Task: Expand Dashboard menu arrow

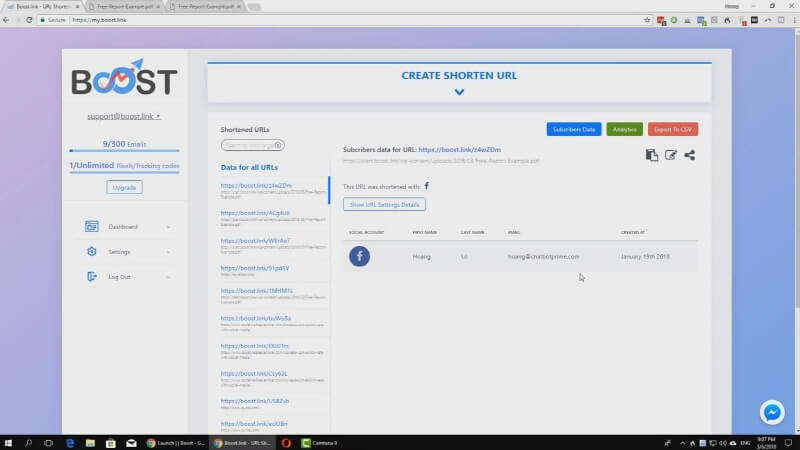Action: tap(168, 227)
